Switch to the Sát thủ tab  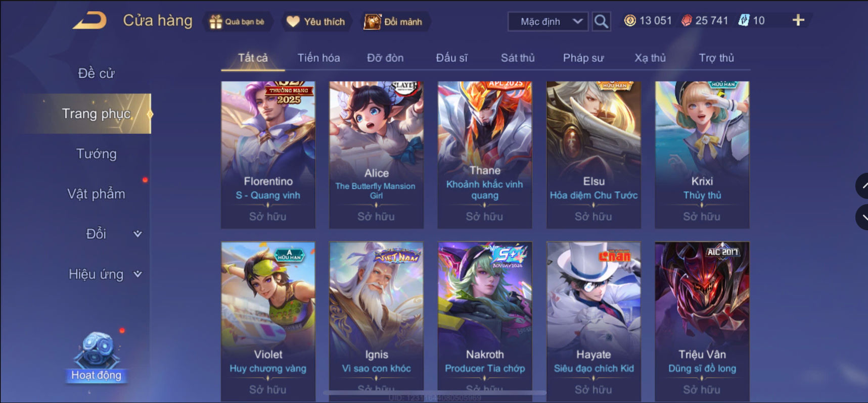coord(518,58)
